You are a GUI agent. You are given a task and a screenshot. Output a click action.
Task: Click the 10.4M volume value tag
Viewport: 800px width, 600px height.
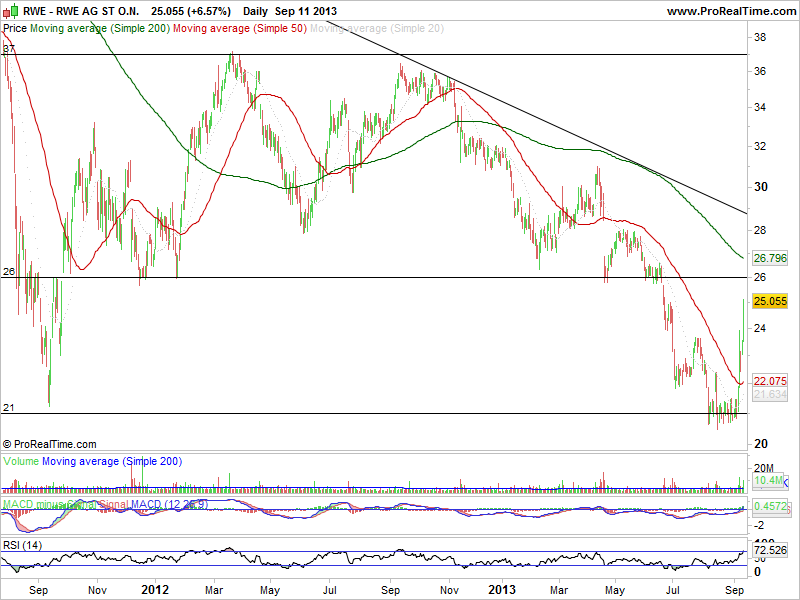[x=768, y=481]
